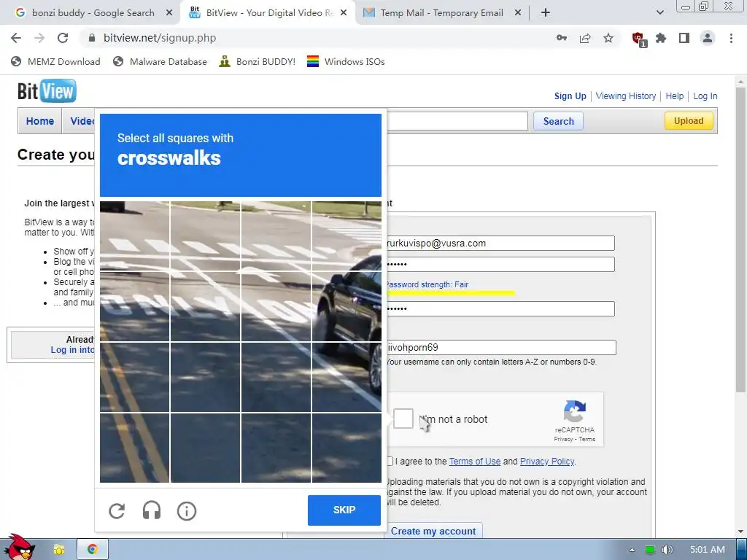
Task: Open the Help link
Action: (x=674, y=96)
